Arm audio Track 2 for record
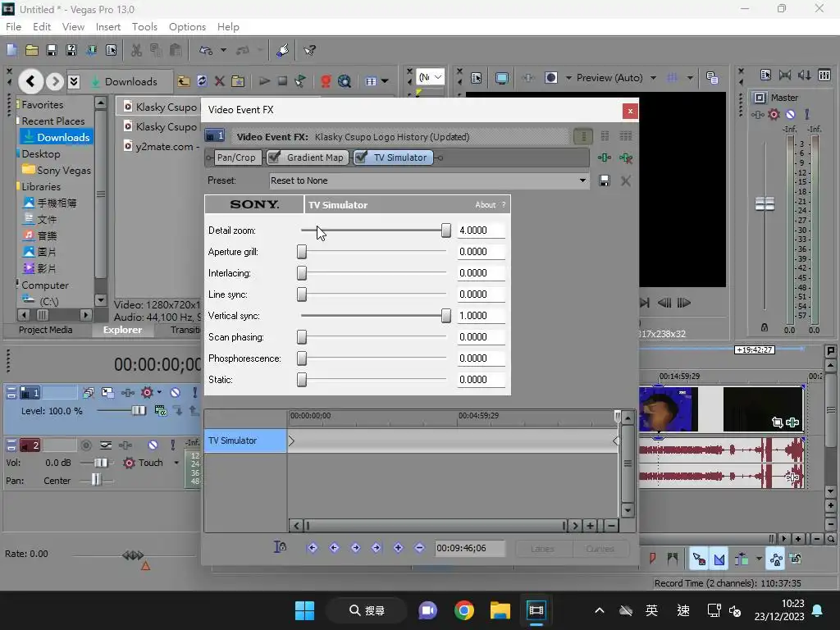The height and width of the screenshot is (630, 840). 85,445
